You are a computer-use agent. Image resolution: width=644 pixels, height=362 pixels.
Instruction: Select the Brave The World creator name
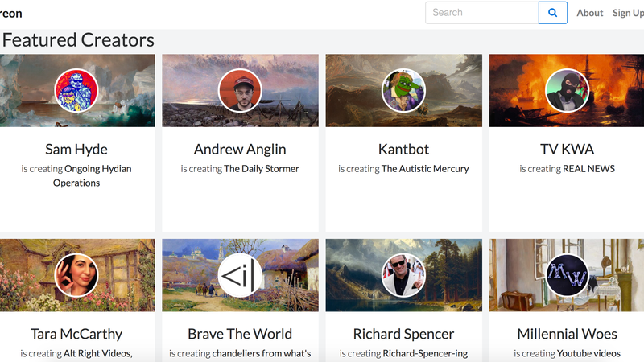pos(240,334)
